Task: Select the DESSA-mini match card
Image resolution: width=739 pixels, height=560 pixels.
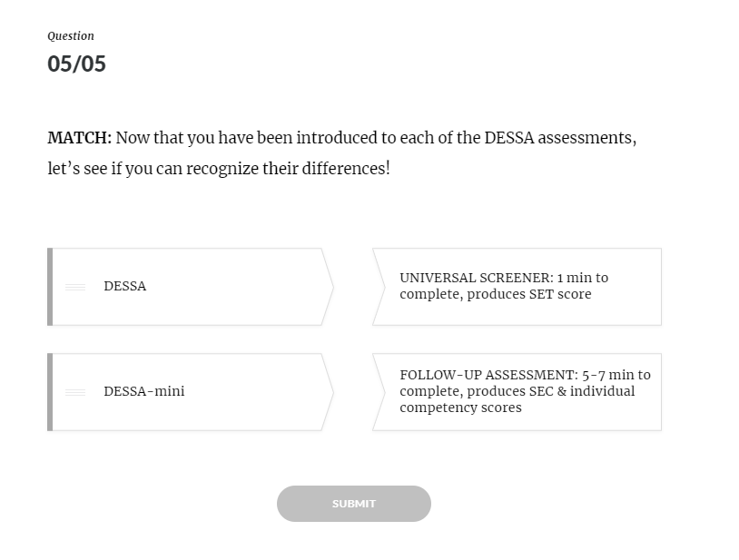Action: [x=191, y=392]
